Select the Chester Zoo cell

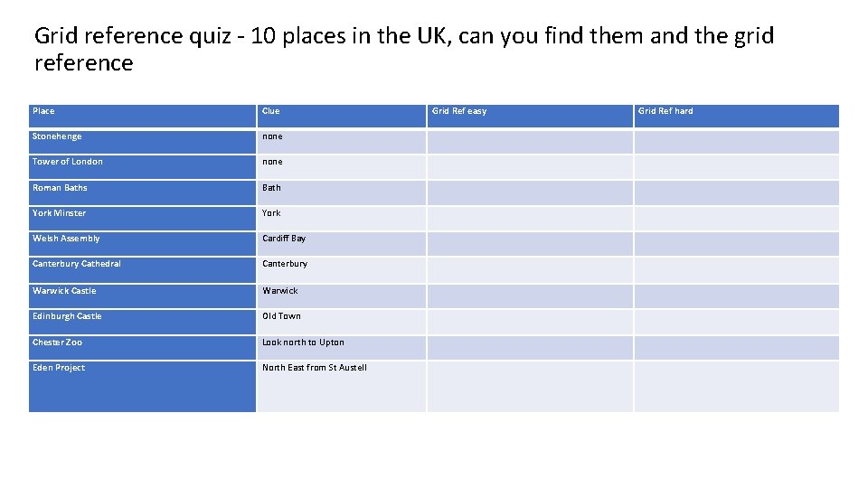click(x=57, y=343)
